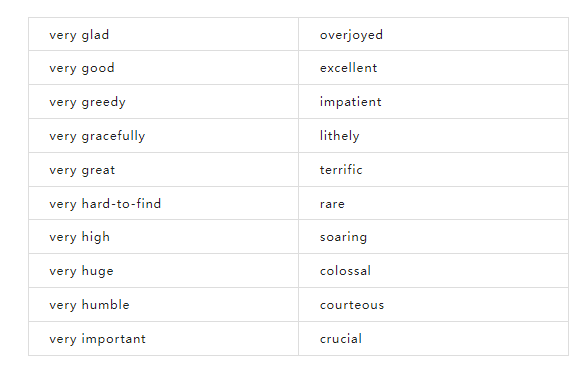Image resolution: width=578 pixels, height=367 pixels.
Task: Click the 'very gracefully' cell
Action: [163, 136]
